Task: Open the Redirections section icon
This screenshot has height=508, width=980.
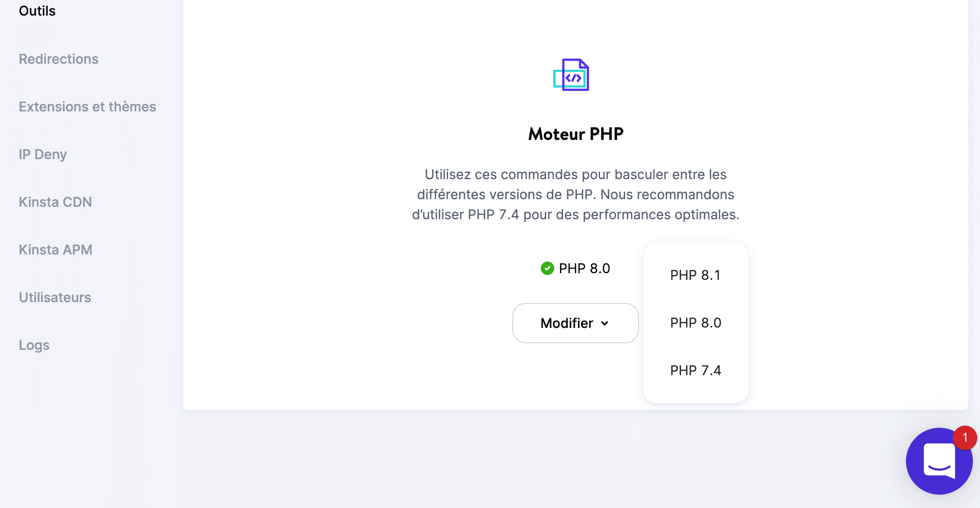Action: point(58,59)
